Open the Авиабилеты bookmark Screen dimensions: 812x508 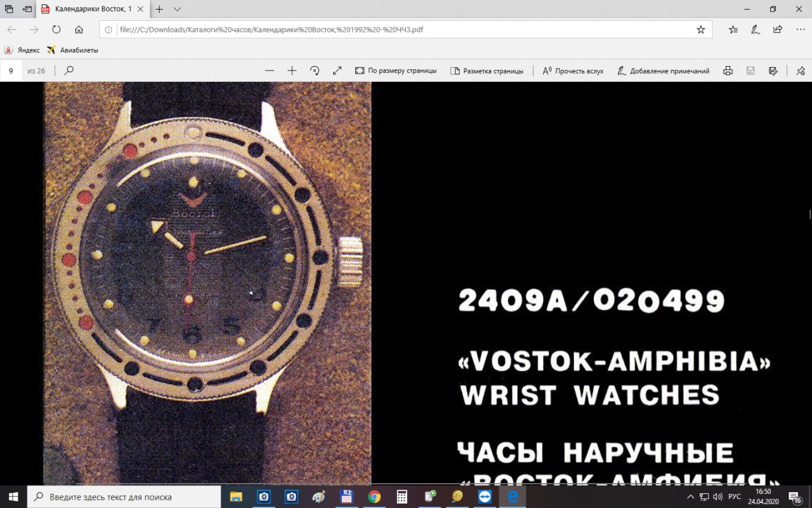72,50
